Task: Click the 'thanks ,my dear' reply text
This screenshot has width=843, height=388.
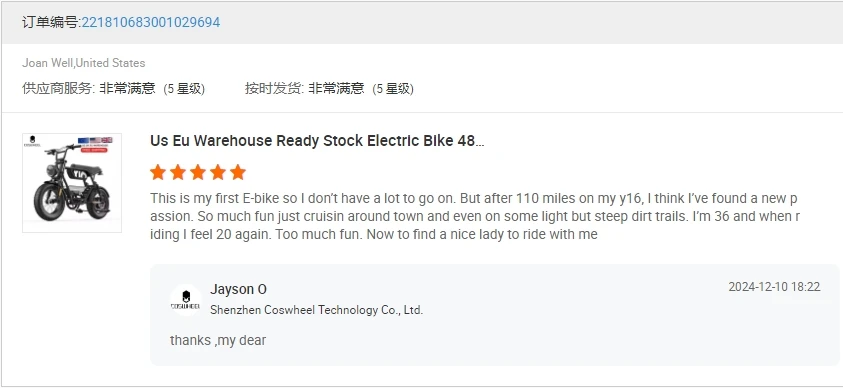Action: 218,340
